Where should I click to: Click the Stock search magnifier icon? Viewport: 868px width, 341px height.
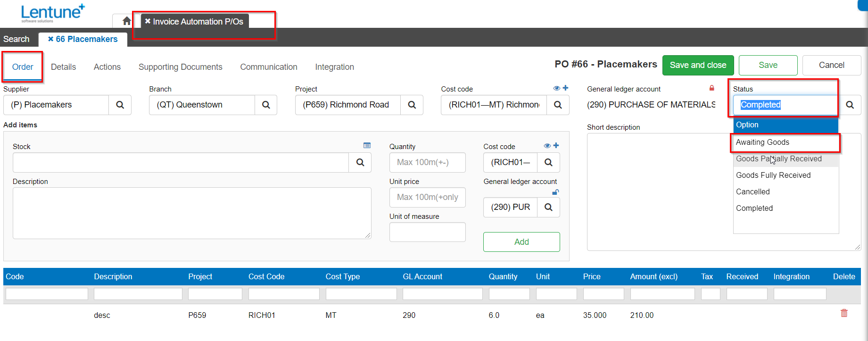(360, 162)
